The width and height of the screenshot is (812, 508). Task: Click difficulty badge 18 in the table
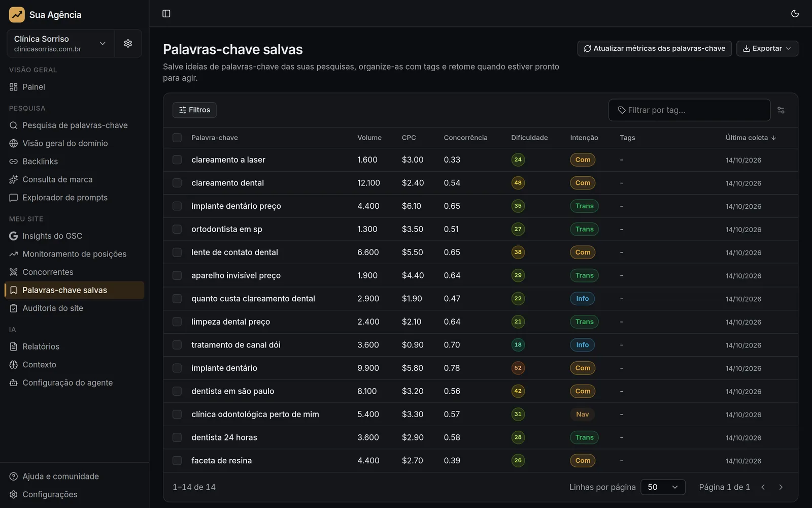click(518, 344)
